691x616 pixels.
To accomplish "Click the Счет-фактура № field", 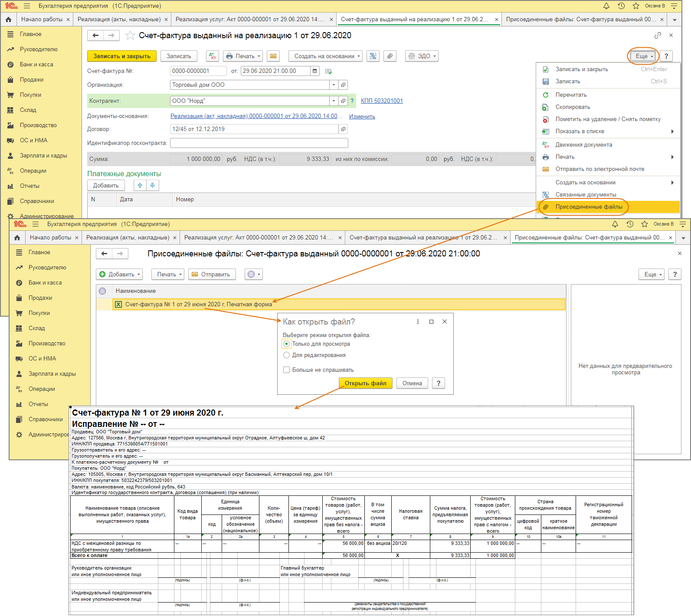I will tap(198, 71).
